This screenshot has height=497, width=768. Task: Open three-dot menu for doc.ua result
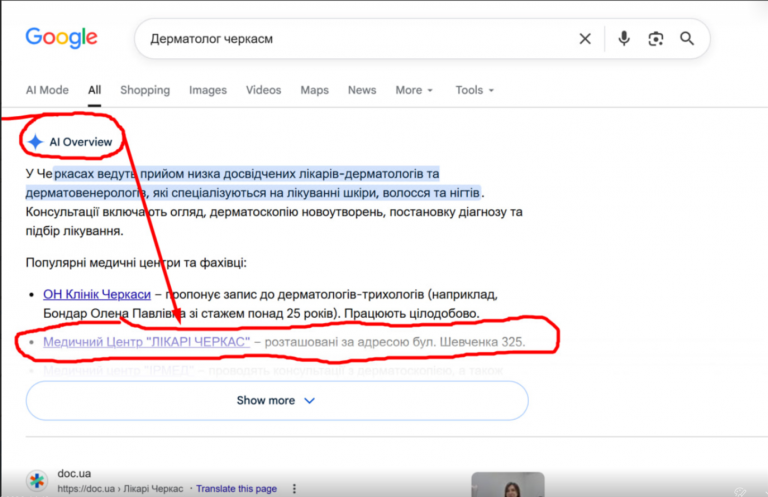pos(294,489)
